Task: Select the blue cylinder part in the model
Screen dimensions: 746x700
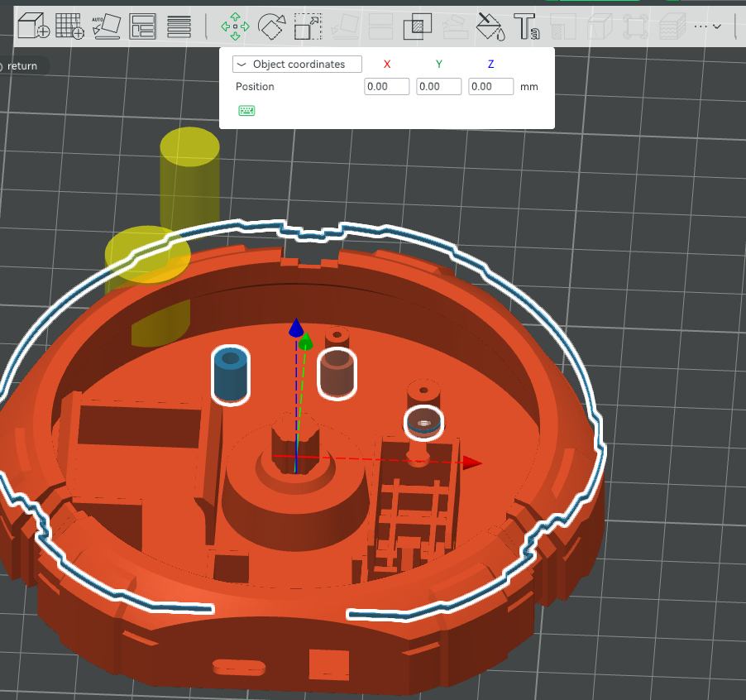Action: [x=231, y=376]
